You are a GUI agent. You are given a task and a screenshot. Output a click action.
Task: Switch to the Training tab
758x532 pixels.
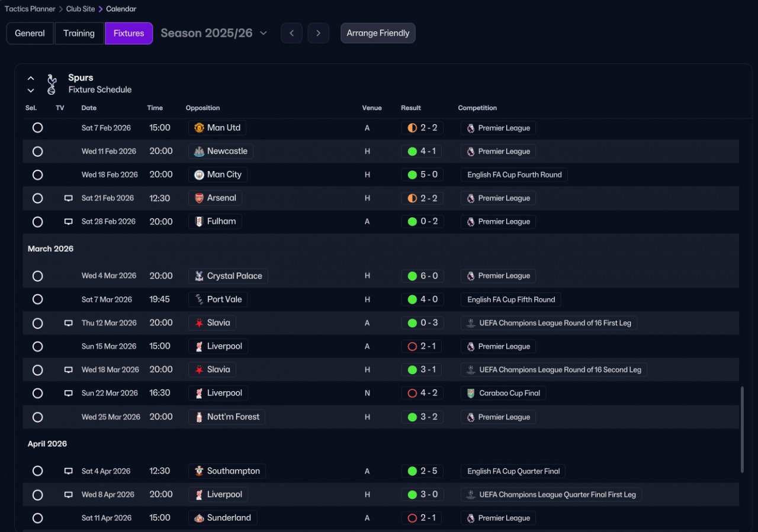79,33
